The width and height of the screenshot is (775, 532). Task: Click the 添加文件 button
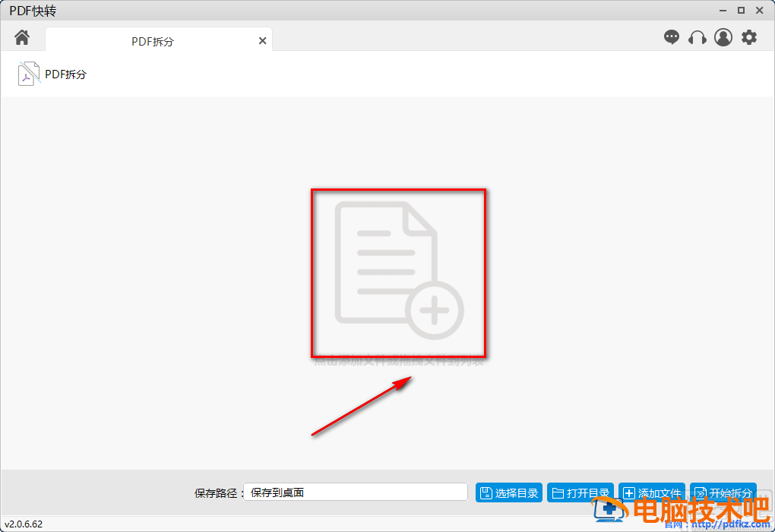651,492
